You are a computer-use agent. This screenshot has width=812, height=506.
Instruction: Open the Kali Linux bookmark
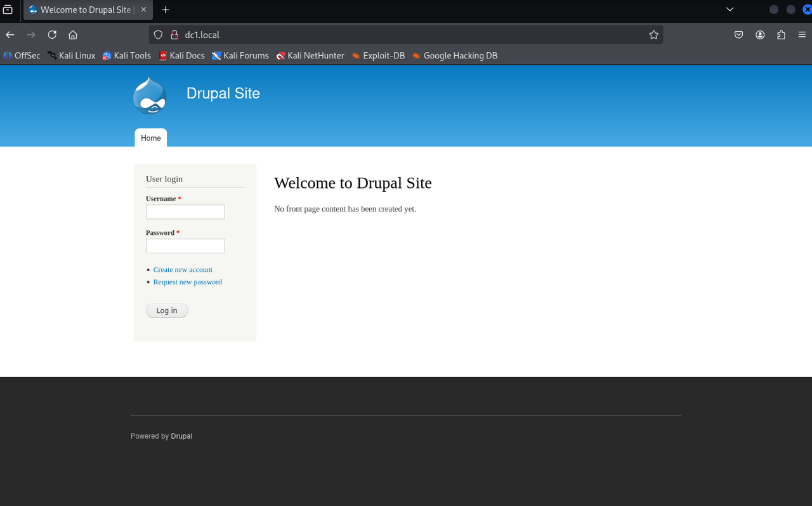71,56
